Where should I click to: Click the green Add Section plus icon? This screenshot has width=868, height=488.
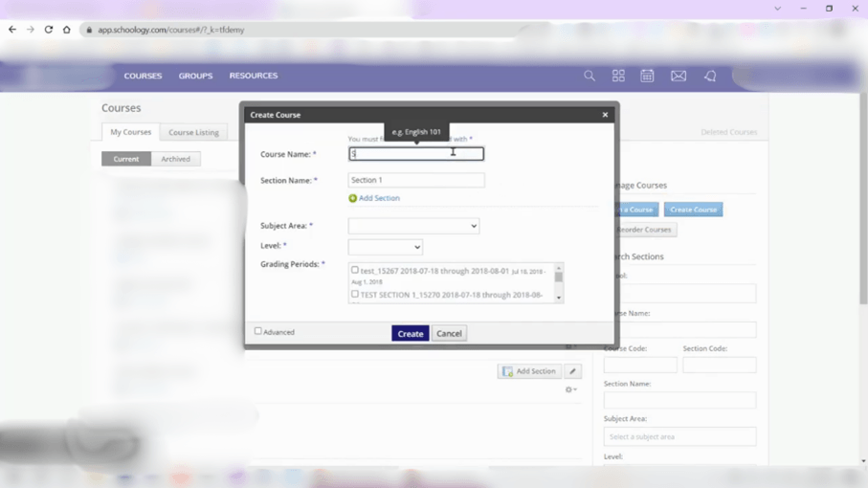click(352, 198)
